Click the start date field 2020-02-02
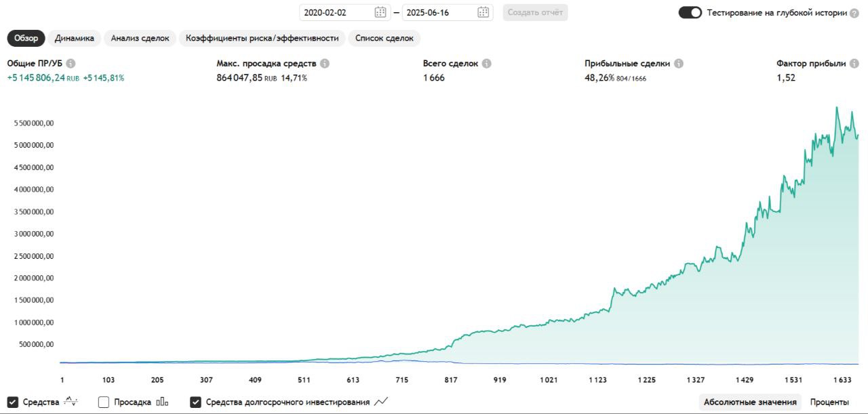This screenshot has height=414, width=868. (336, 12)
